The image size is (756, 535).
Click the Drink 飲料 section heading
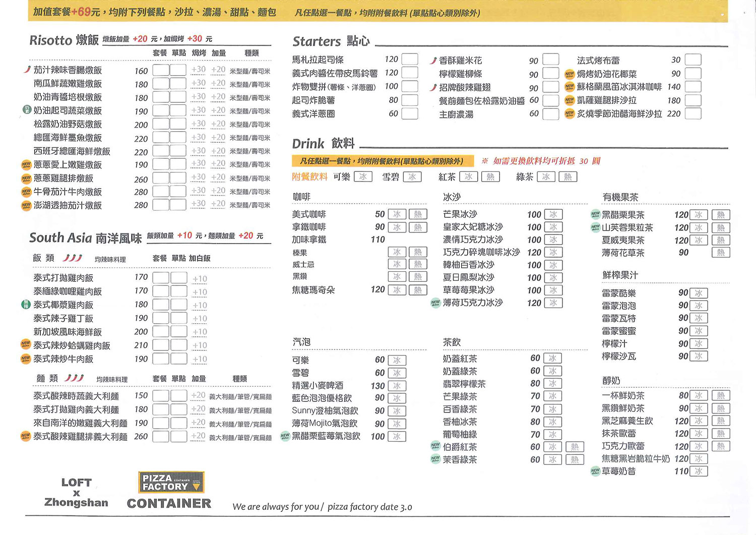click(x=323, y=144)
